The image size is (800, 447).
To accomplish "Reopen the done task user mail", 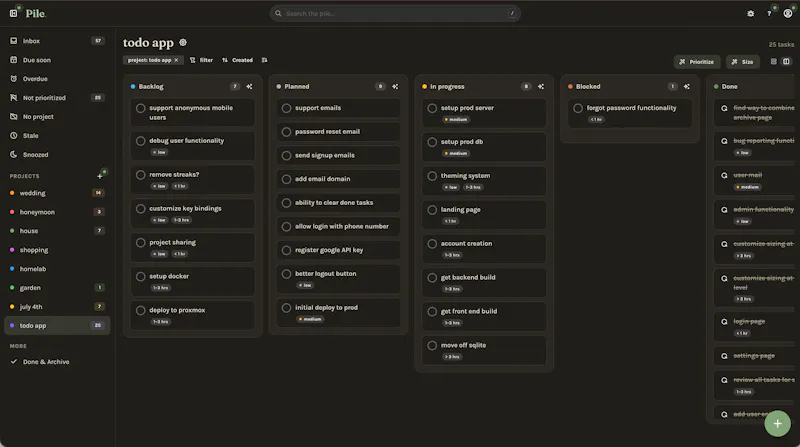I will pos(724,175).
